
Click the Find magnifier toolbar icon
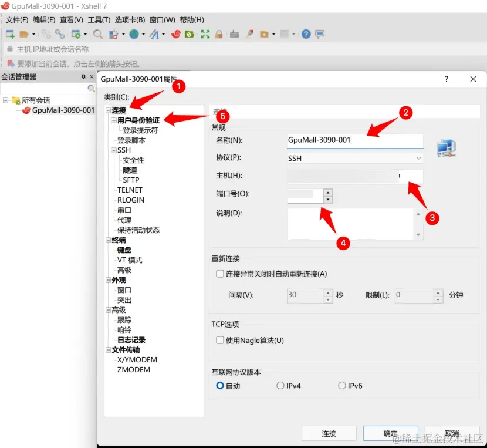coord(98,34)
